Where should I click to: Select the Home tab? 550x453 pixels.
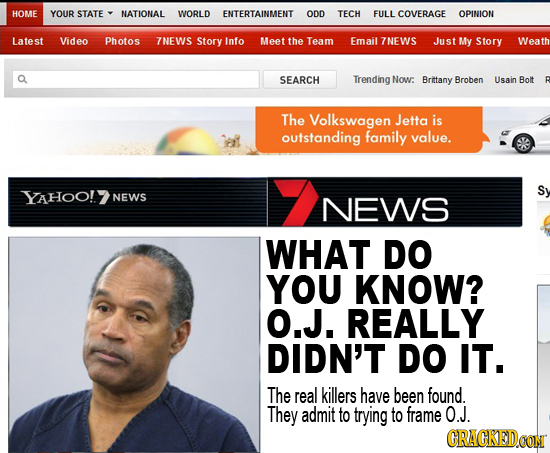tap(25, 14)
